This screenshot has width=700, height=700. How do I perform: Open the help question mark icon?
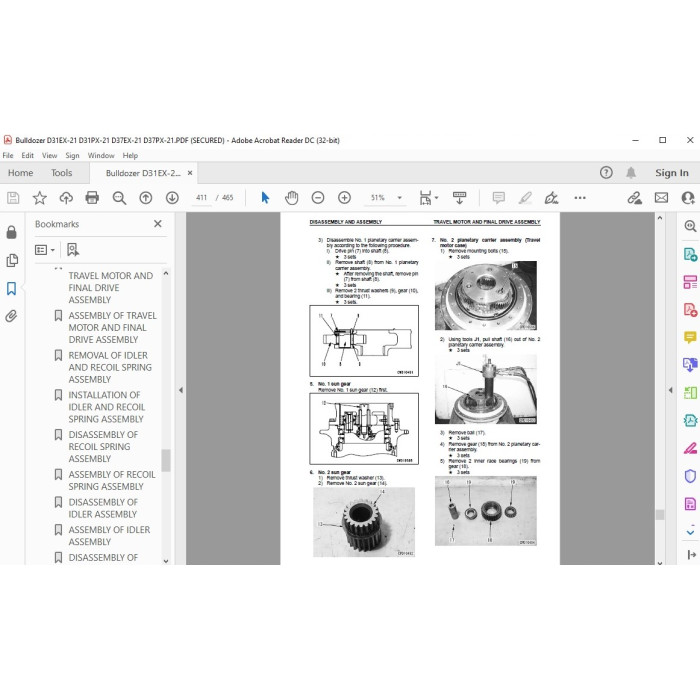[x=606, y=173]
